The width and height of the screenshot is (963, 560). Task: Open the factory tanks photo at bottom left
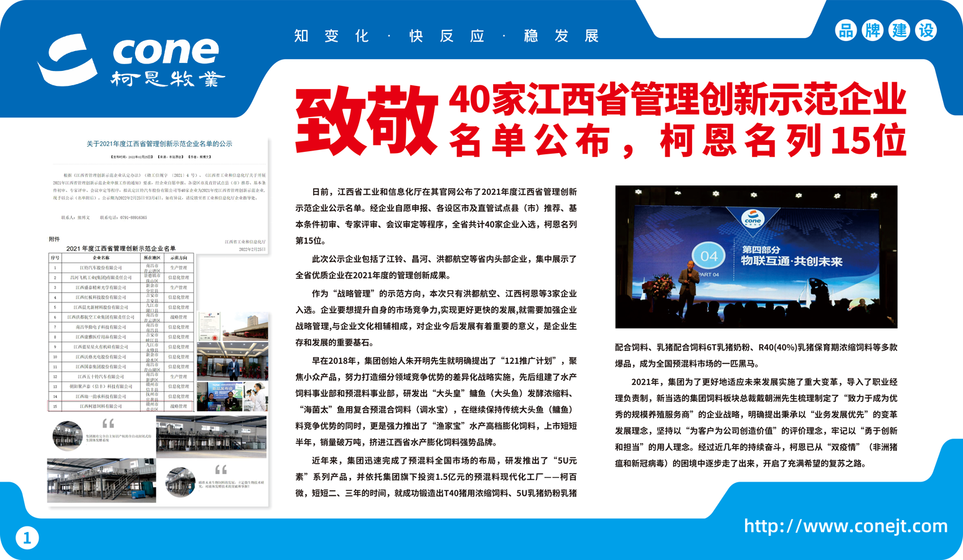coord(101,480)
